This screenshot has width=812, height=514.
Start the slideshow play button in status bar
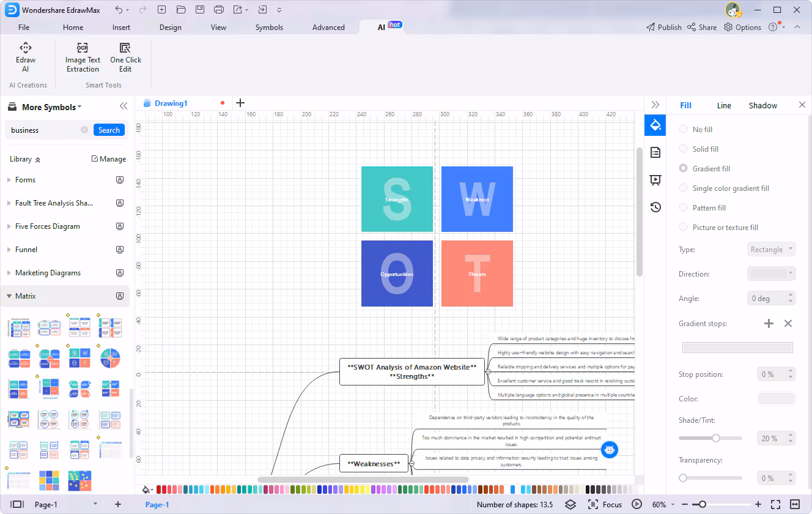[637, 504]
